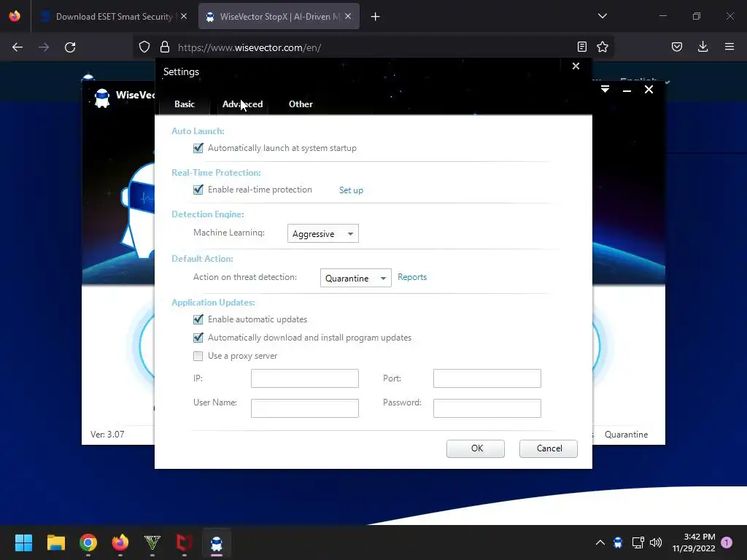Toggle enable real-time protection checkbox
747x560 pixels.
pyautogui.click(x=198, y=190)
